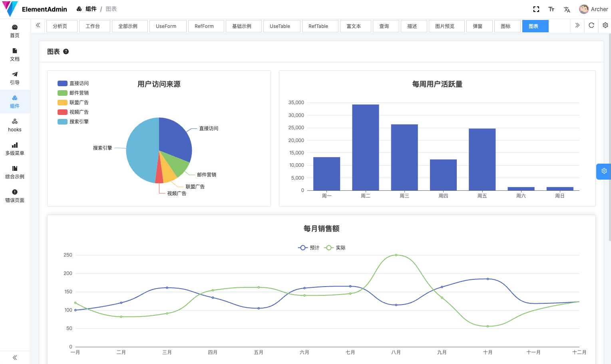Toggle 联盟广告 legend swatch

(62, 103)
